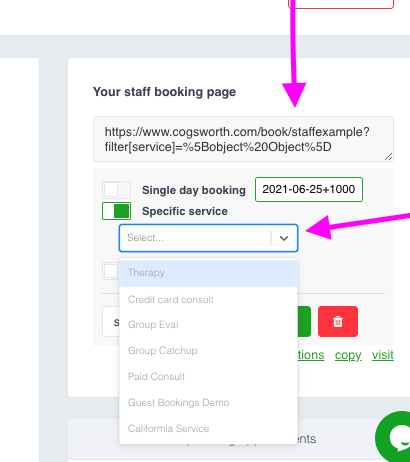Click inside the booking page URL textbox
Screen dimensions: 410x462
coord(243,139)
